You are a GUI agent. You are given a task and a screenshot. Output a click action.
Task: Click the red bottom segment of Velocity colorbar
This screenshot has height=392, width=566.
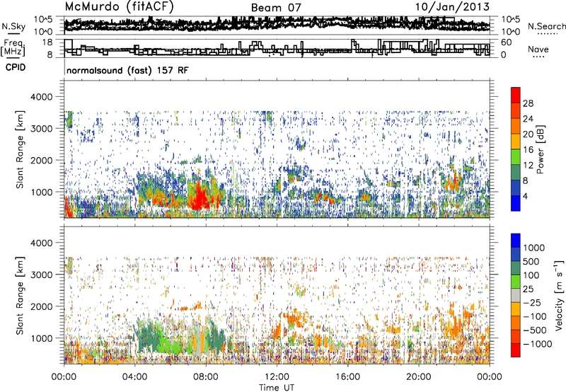(516, 350)
